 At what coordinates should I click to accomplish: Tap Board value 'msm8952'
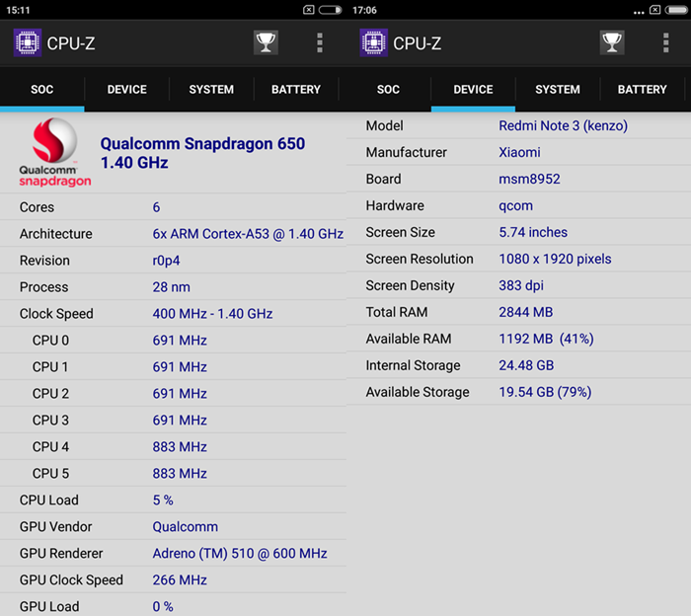(x=529, y=179)
